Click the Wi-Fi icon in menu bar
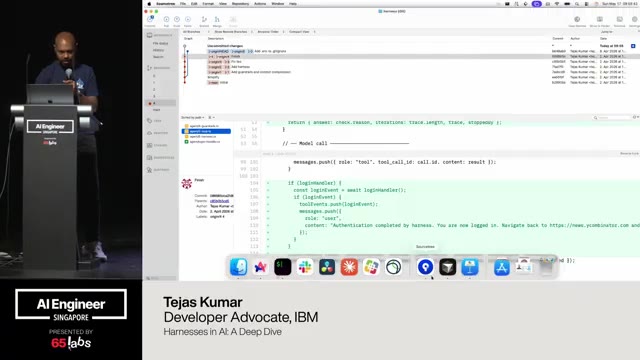 click(x=557, y=4)
